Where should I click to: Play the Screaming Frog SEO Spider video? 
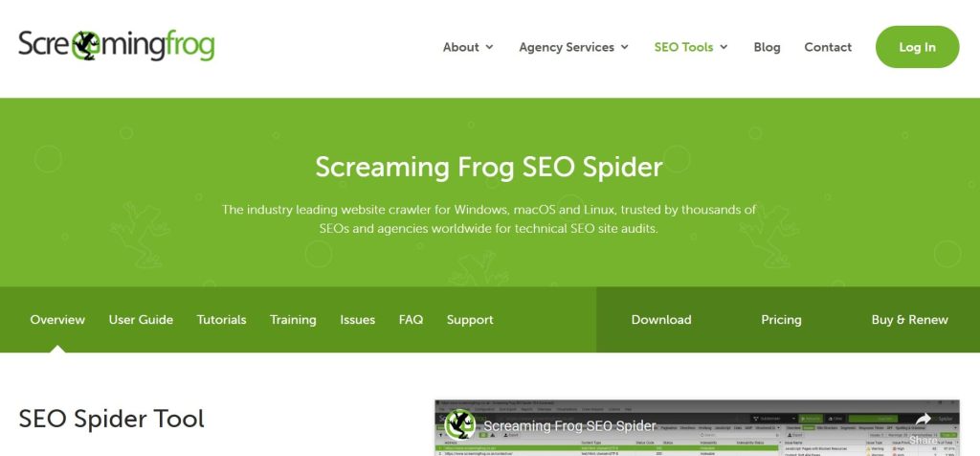(697, 428)
